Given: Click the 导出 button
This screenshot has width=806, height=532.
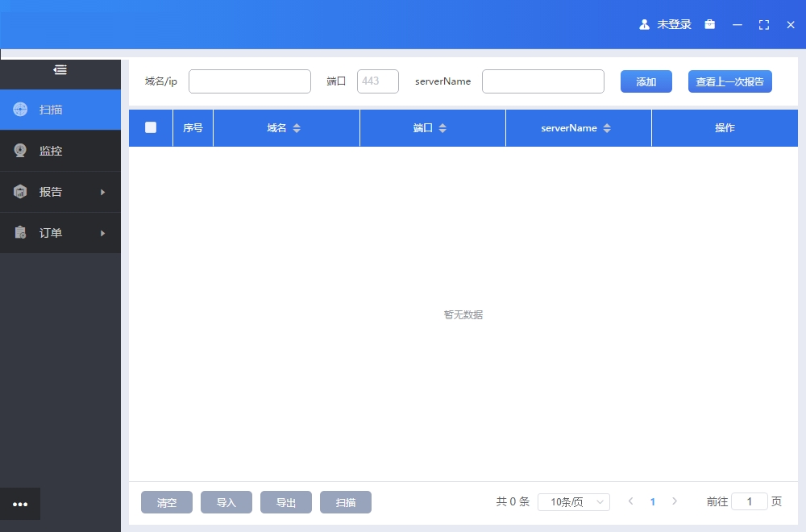Looking at the screenshot, I should pyautogui.click(x=286, y=502).
